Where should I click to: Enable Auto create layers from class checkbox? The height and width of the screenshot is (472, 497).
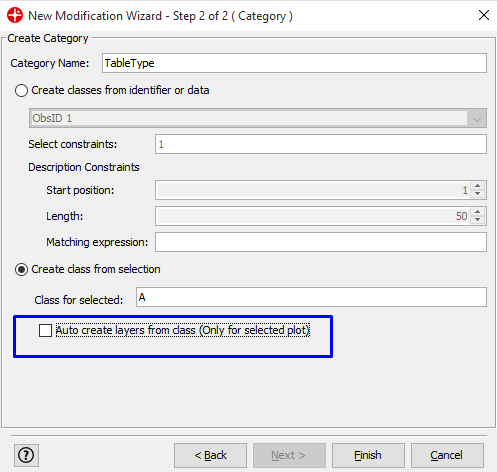tap(45, 330)
